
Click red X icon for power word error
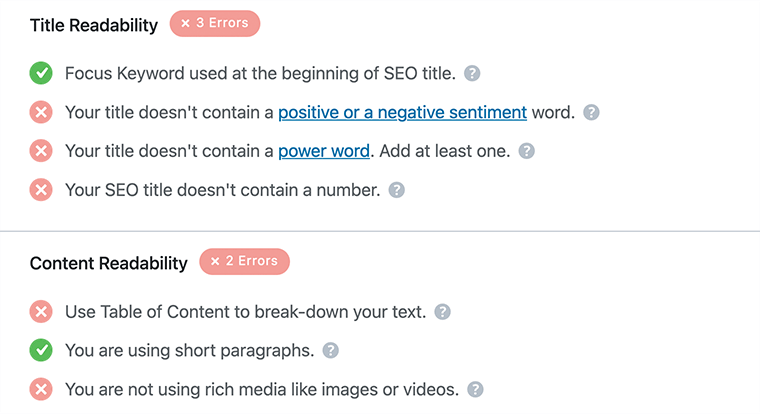click(x=41, y=151)
